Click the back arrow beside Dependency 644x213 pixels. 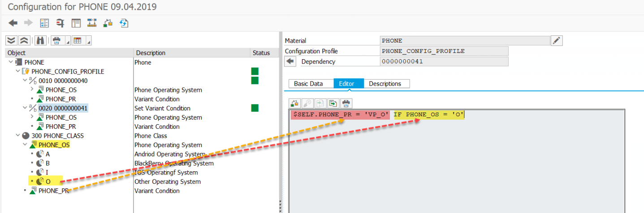click(x=290, y=61)
